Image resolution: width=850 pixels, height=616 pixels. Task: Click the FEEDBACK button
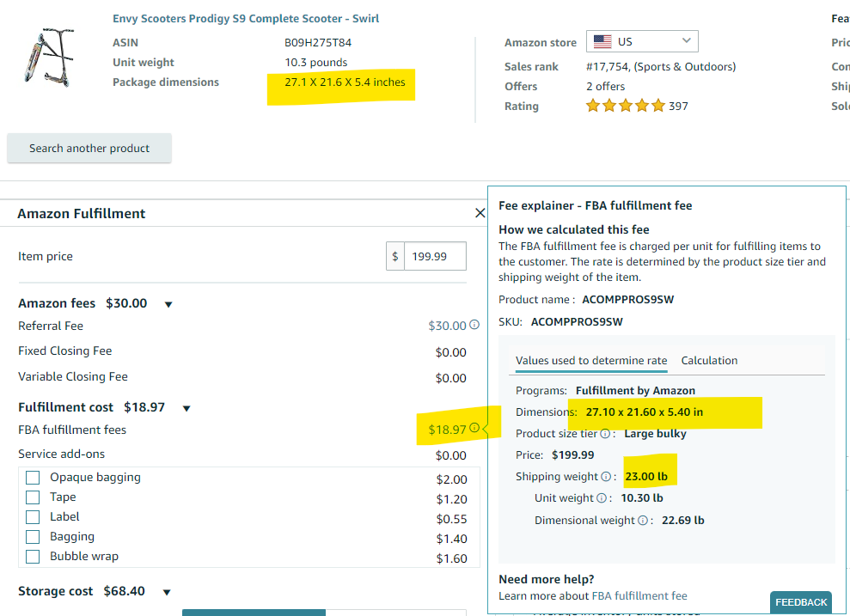coord(801,602)
